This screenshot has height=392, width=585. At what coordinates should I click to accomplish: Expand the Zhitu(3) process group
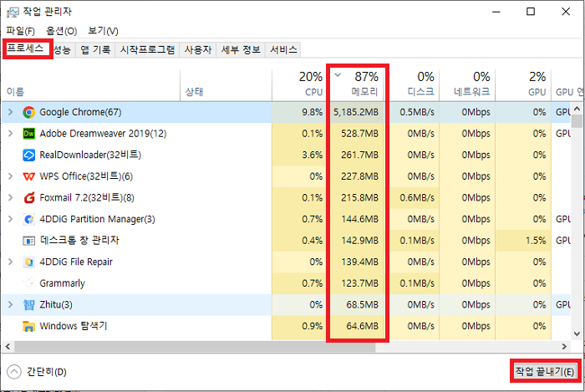click(x=10, y=305)
